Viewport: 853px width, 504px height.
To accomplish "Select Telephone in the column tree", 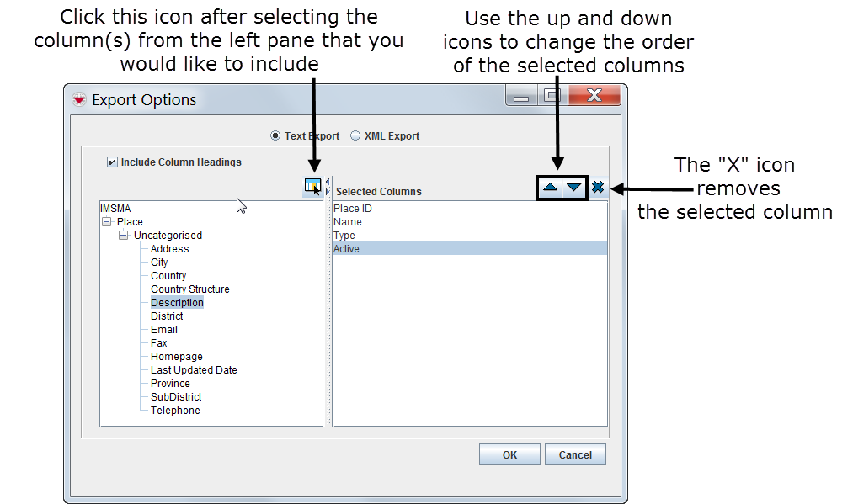I will (175, 411).
